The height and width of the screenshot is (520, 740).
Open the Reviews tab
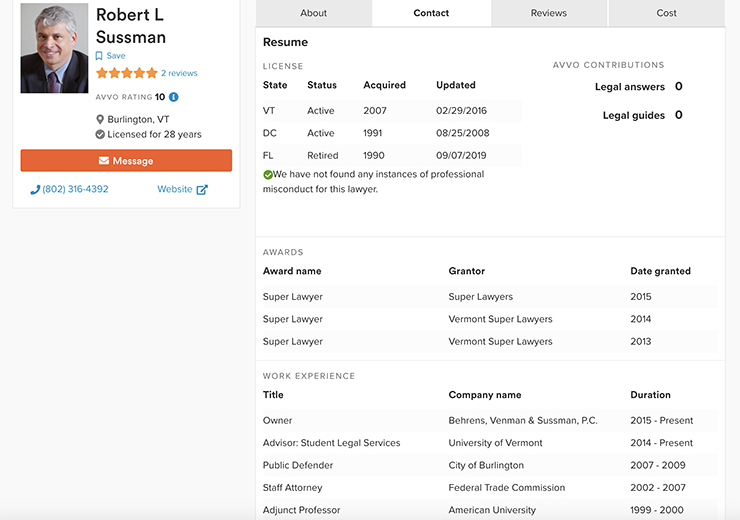tap(549, 13)
